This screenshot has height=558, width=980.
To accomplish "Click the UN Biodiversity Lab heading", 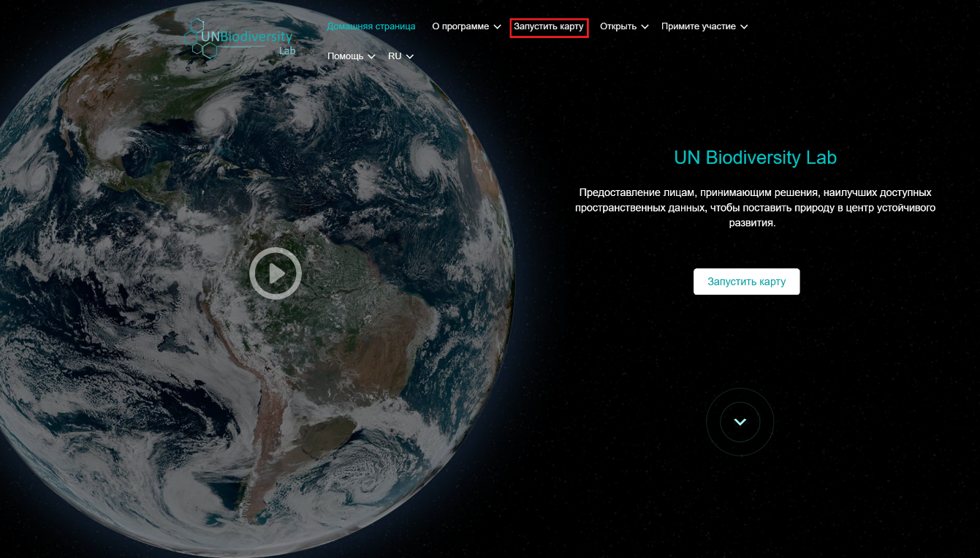I will (755, 157).
